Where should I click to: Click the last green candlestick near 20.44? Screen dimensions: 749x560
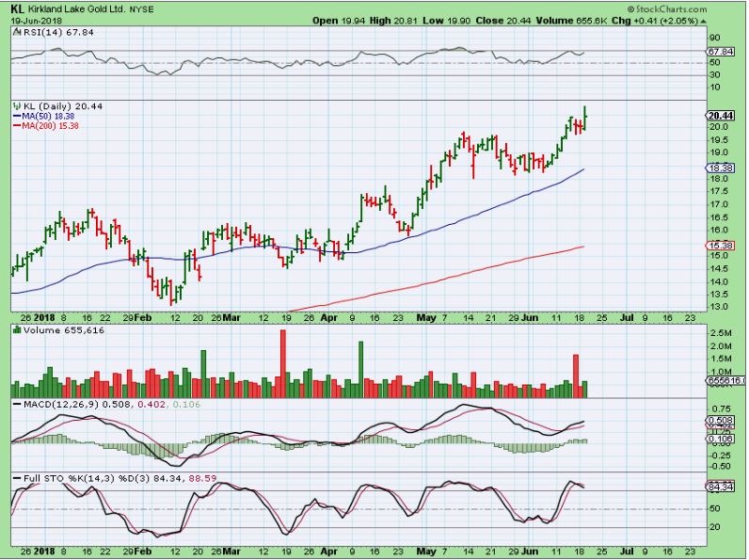click(585, 118)
